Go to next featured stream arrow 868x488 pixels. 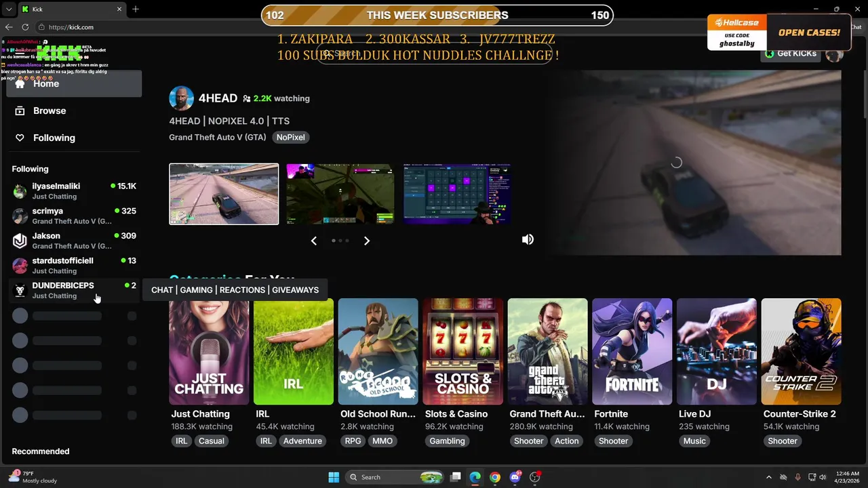(x=367, y=241)
